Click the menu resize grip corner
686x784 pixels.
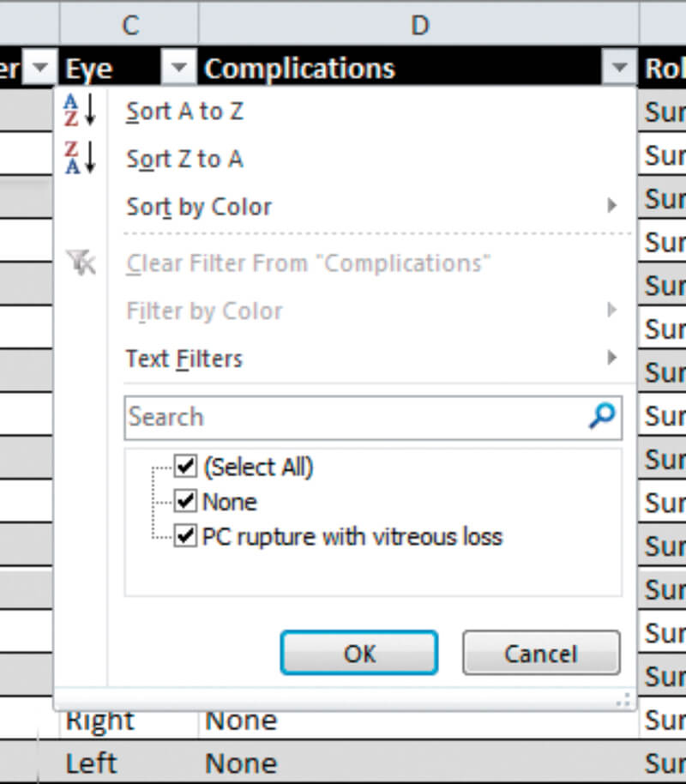[x=624, y=700]
